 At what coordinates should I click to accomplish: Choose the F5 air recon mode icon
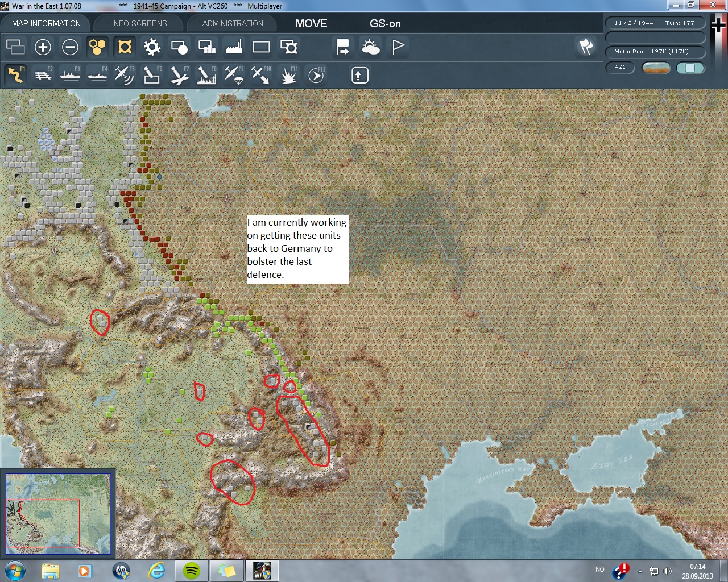(x=124, y=75)
